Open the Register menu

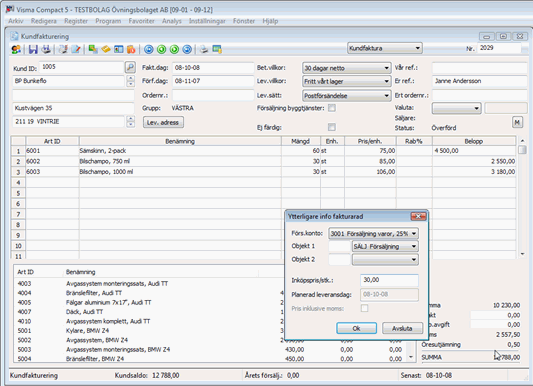(x=76, y=21)
